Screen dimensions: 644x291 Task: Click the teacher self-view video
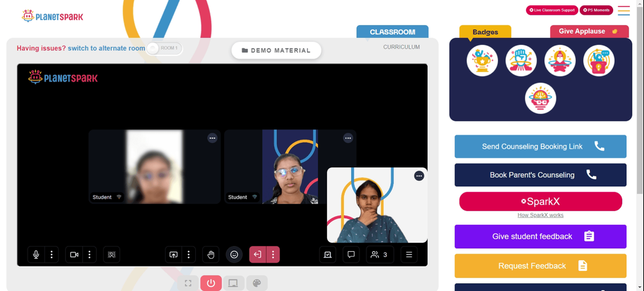(377, 205)
